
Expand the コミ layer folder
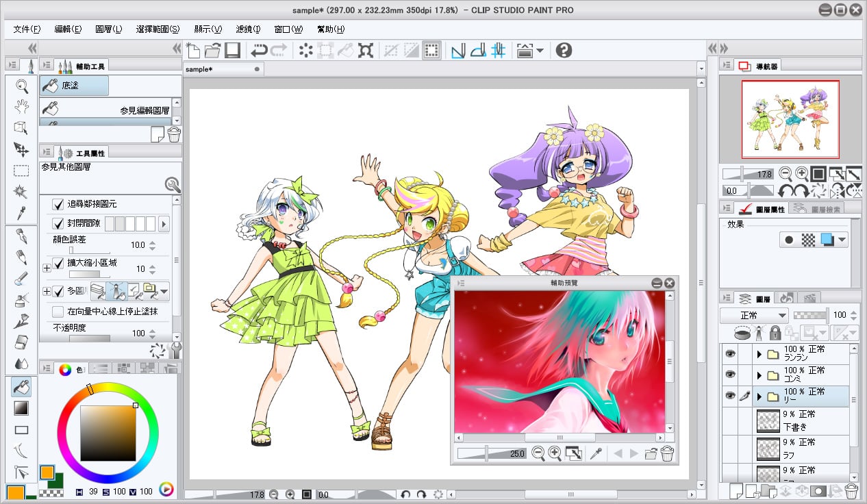point(759,375)
